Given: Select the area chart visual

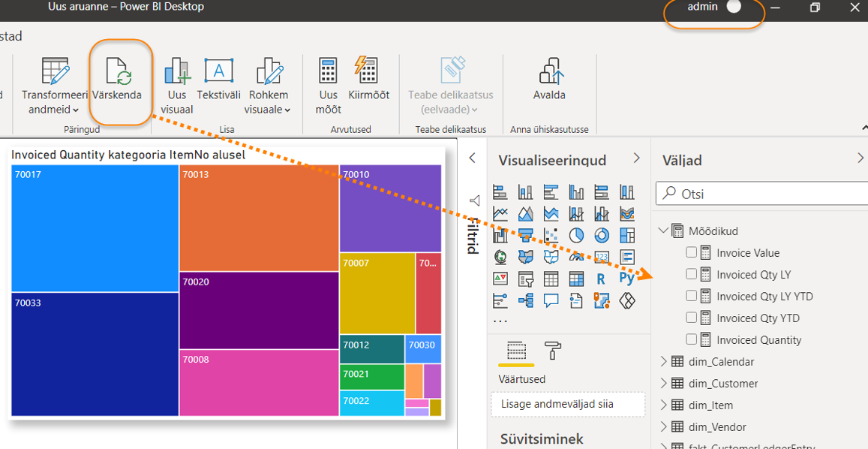Looking at the screenshot, I should [x=525, y=213].
